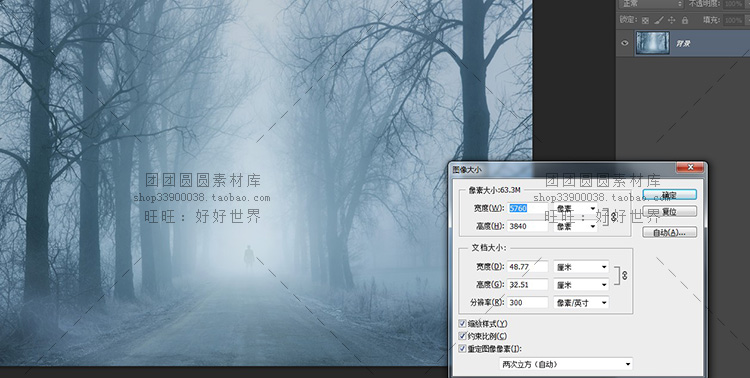Click the 自动(A)... button

coord(669,233)
